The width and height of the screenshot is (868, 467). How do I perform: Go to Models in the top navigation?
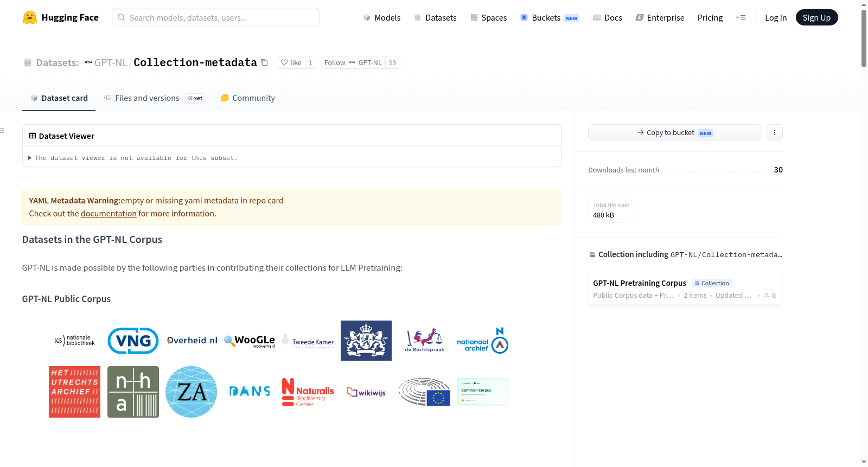click(382, 17)
